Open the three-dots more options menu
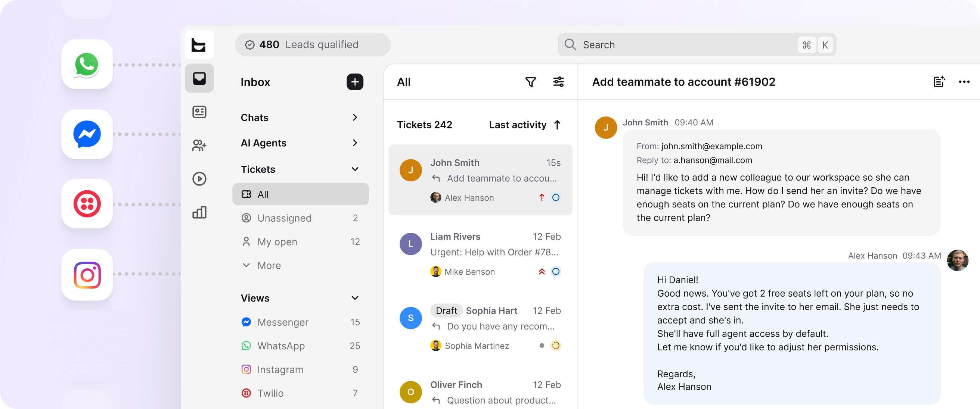980x409 pixels. 964,82
